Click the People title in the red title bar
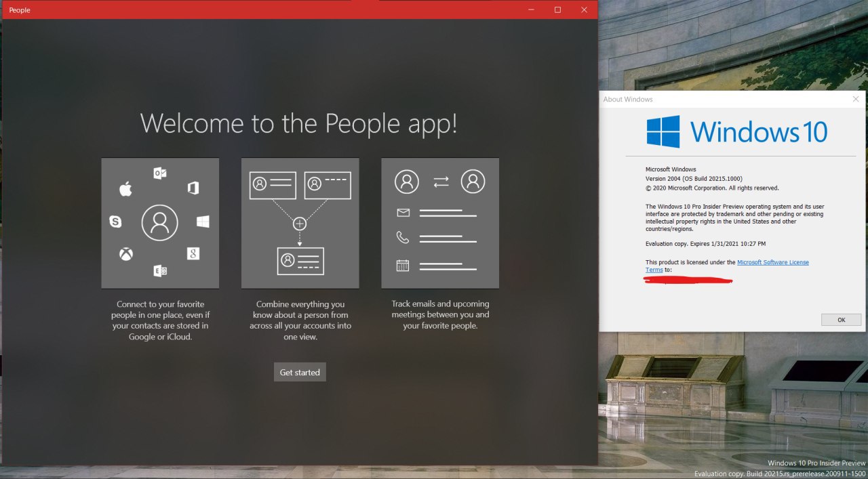 (x=20, y=10)
